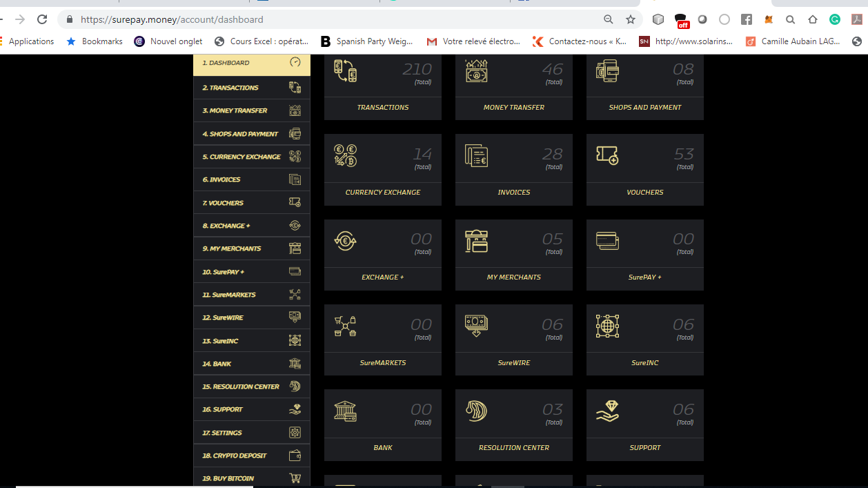The width and height of the screenshot is (868, 488).
Task: Click the Crypto Deposit wallet sidebar icon
Action: [295, 456]
